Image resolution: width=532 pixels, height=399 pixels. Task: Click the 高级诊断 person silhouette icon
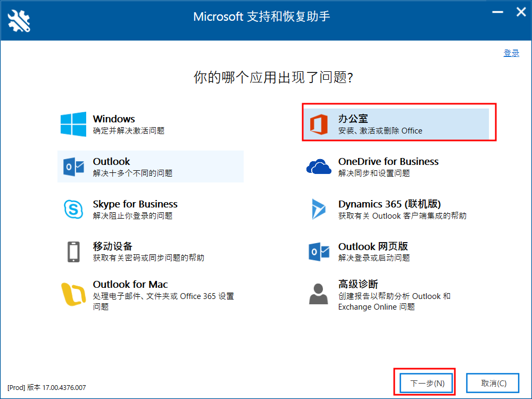pos(319,294)
